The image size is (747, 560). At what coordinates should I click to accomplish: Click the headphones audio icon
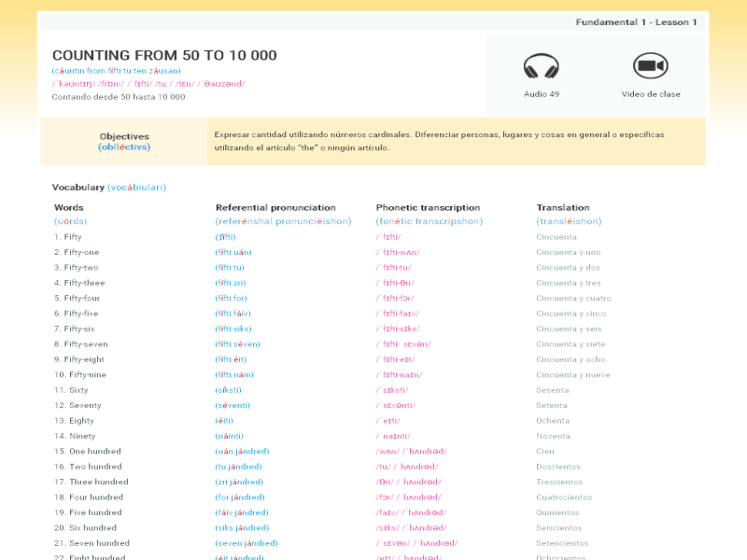point(541,67)
